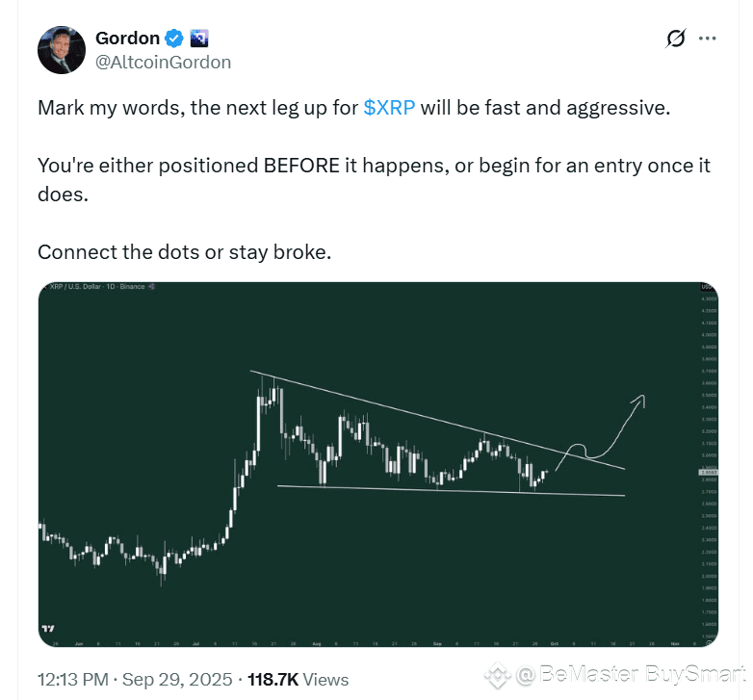The height and width of the screenshot is (700, 753).
Task: Open the @AltcoinGordon handle link
Action: click(x=163, y=63)
